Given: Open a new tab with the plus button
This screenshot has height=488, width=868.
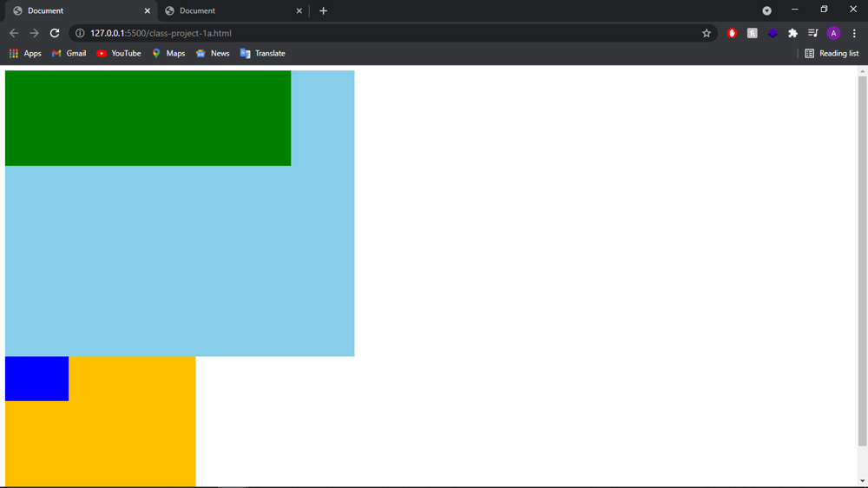Looking at the screenshot, I should point(323,10).
